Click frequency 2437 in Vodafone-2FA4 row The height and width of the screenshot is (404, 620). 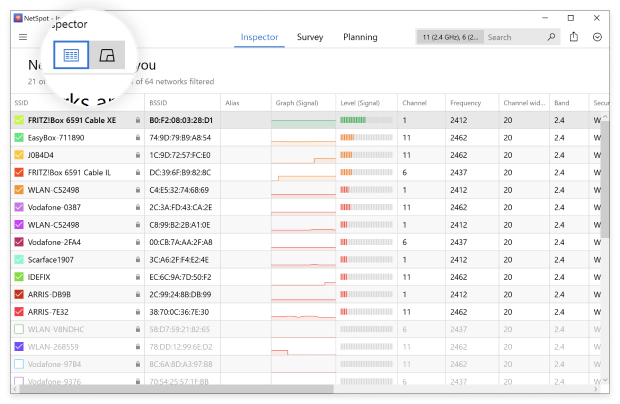[x=459, y=242]
